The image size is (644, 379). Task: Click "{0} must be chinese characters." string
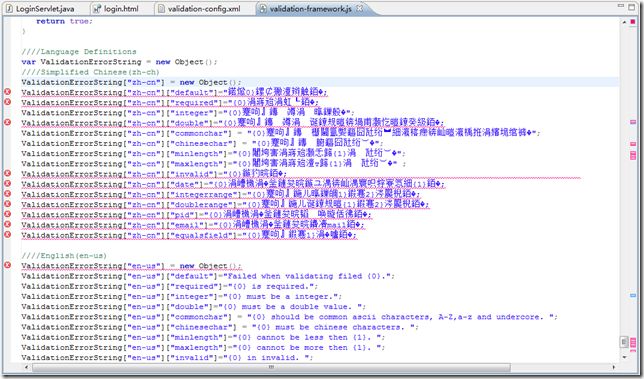[x=332, y=327]
